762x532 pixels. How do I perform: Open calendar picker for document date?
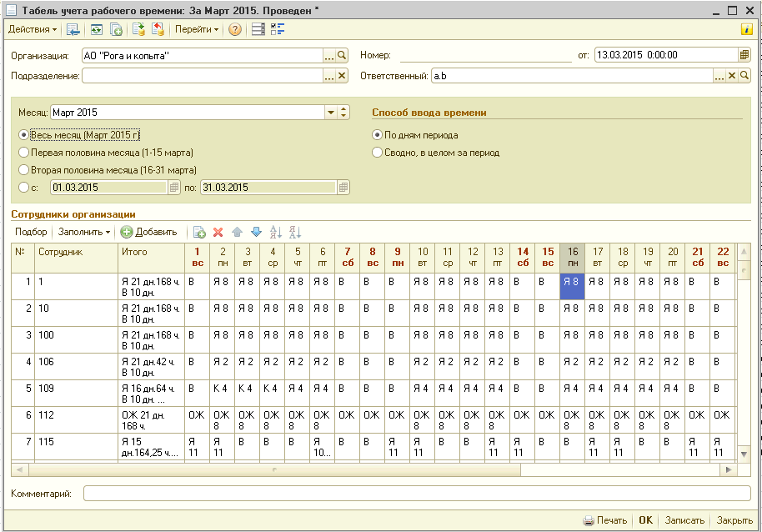click(744, 55)
